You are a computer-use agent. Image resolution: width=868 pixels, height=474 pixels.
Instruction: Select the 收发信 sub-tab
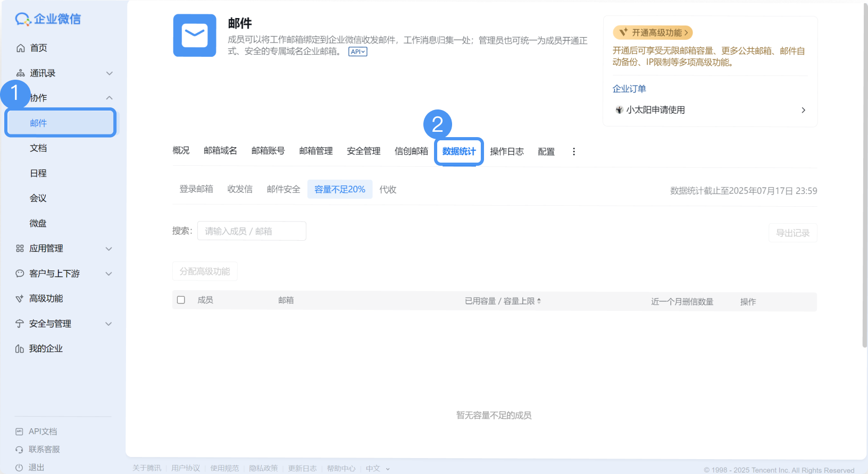(x=240, y=189)
